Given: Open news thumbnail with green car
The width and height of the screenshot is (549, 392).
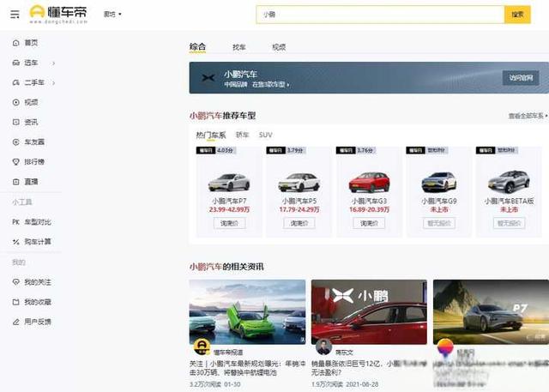Looking at the screenshot, I should 247,312.
